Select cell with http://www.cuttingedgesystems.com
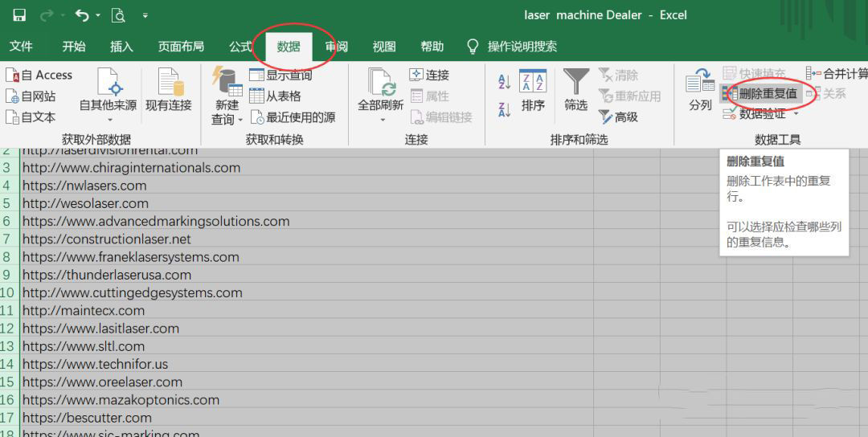Image resolution: width=868 pixels, height=437 pixels. [x=307, y=292]
